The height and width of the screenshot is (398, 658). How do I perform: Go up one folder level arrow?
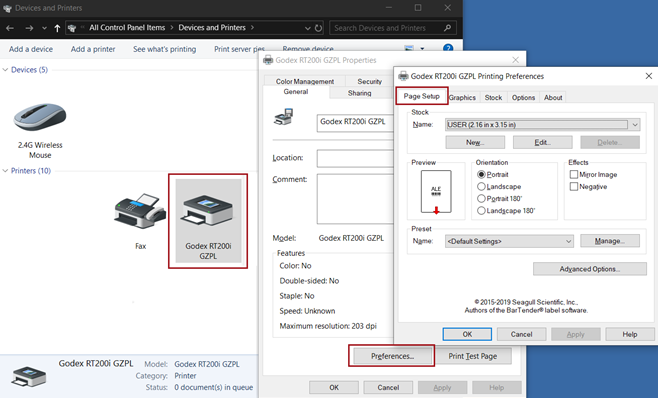click(57, 28)
